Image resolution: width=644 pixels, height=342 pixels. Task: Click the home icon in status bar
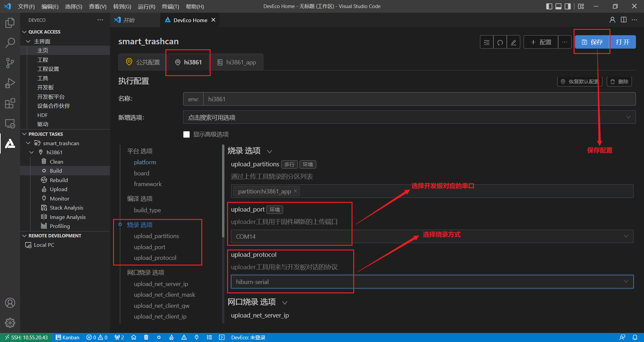(x=133, y=337)
